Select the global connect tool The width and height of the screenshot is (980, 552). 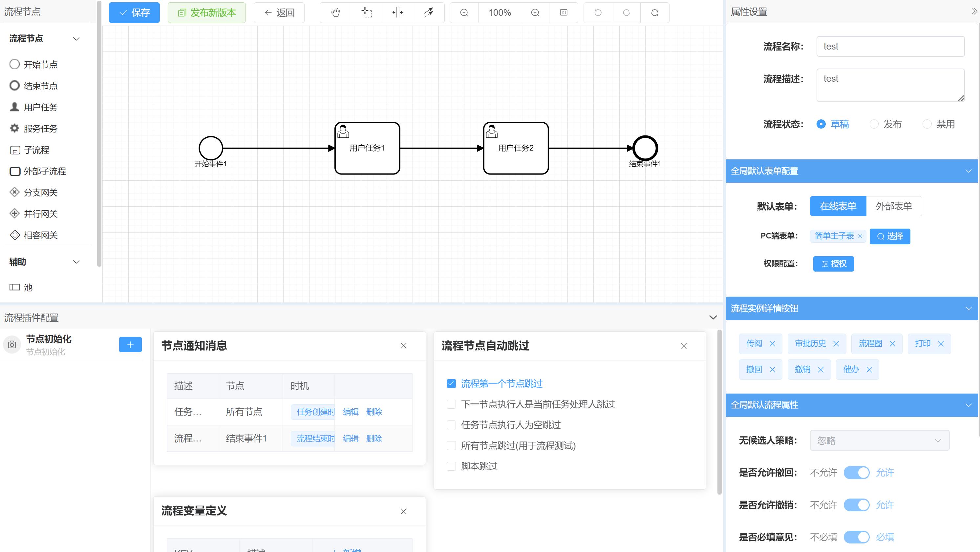[x=428, y=12]
